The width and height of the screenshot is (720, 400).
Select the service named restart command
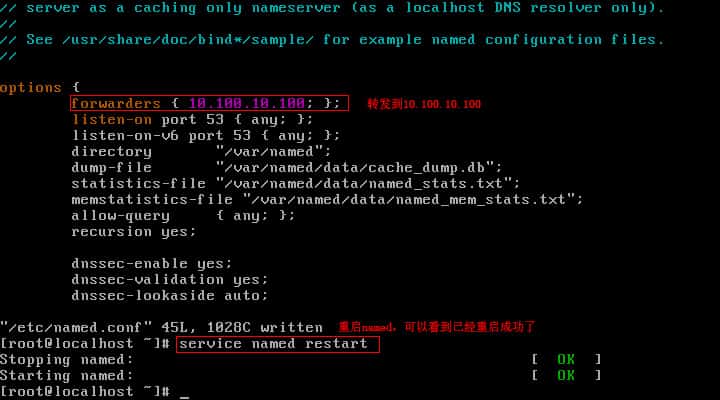point(273,344)
